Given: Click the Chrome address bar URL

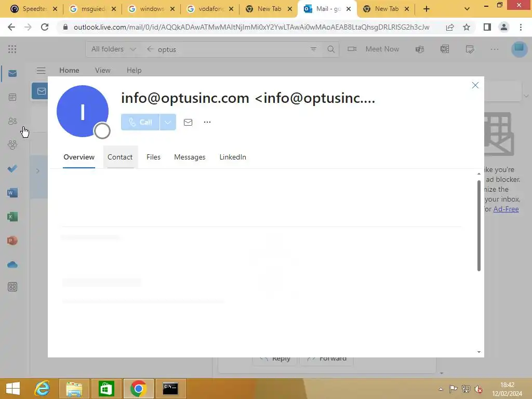Looking at the screenshot, I should tap(251, 27).
